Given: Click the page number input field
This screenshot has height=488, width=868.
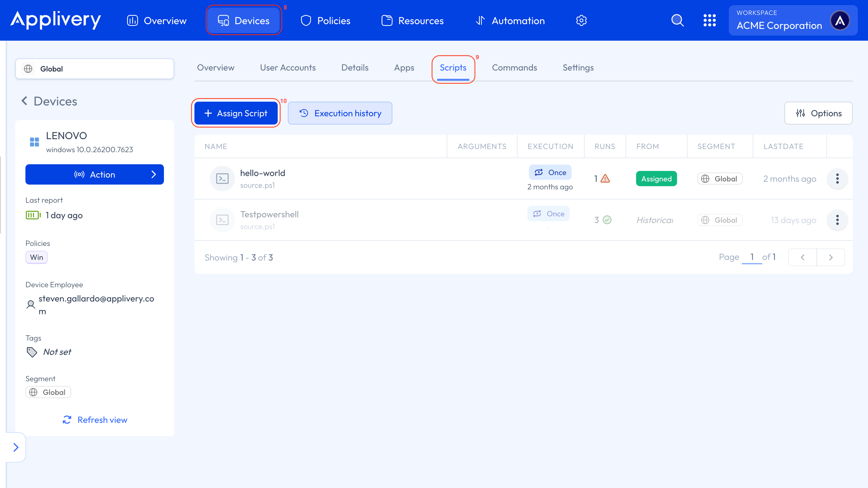Looking at the screenshot, I should (x=752, y=257).
